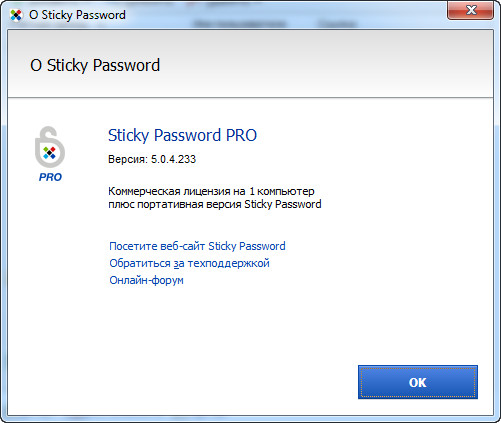Click the gray padlock PRO logo

click(50, 154)
